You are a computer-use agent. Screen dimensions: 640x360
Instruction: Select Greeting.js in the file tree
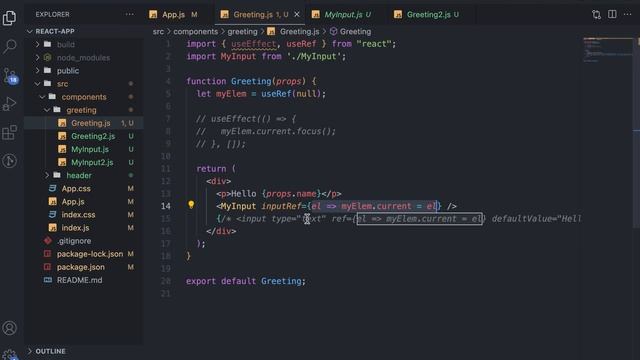[x=84, y=123]
